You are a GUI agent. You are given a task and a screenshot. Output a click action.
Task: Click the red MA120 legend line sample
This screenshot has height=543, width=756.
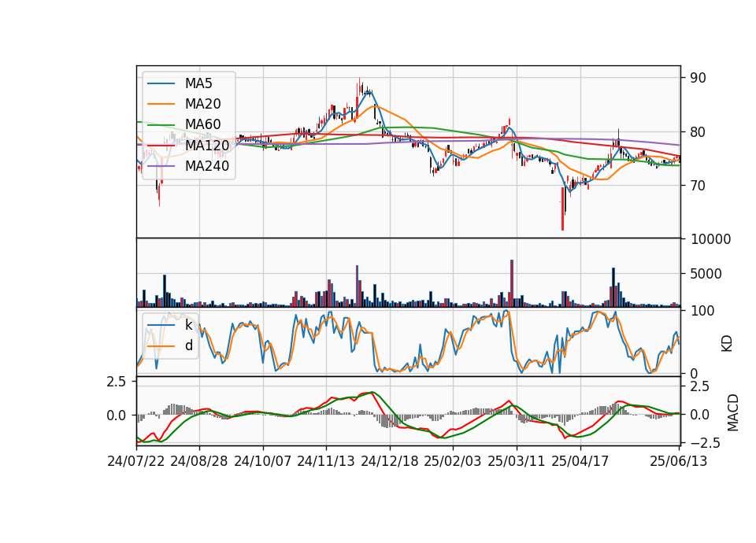[161, 146]
